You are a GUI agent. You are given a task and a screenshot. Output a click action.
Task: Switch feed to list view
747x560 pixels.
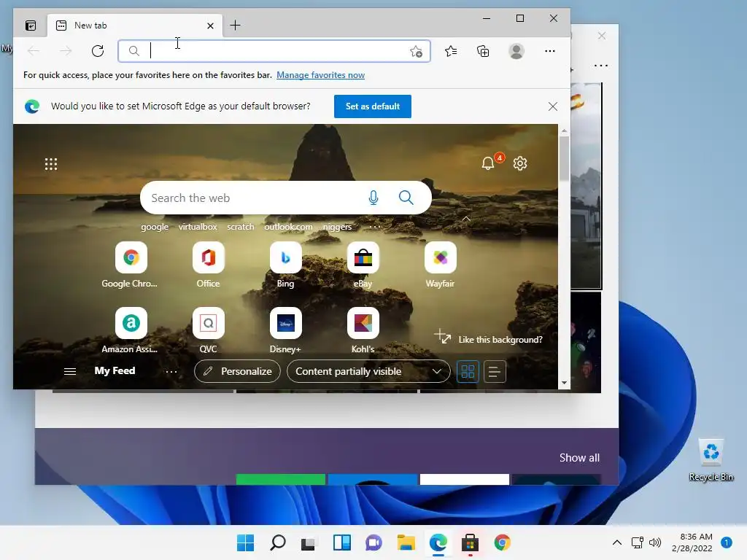click(495, 371)
